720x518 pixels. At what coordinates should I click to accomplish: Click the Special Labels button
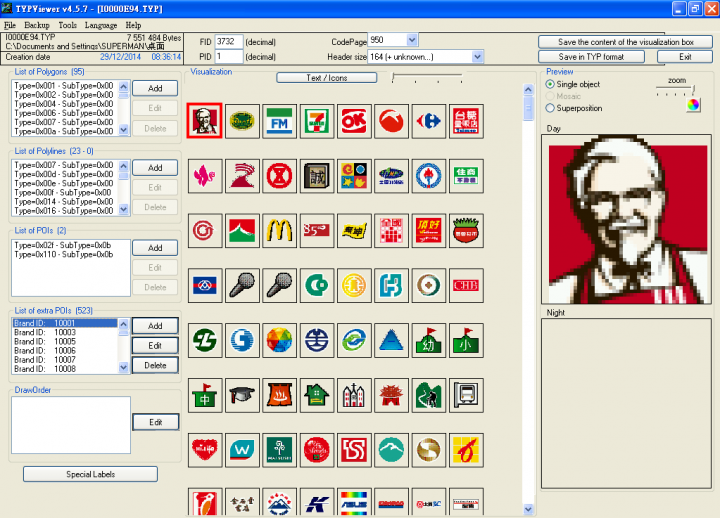coord(90,474)
